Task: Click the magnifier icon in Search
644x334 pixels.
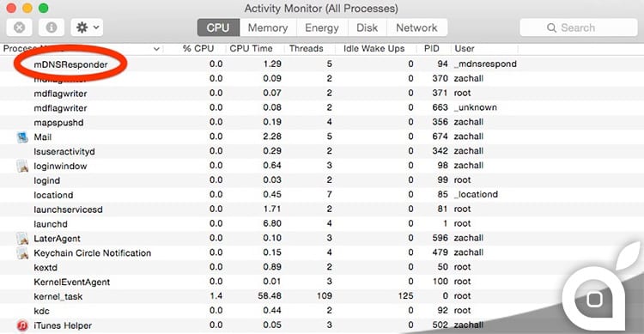Action: (x=551, y=27)
